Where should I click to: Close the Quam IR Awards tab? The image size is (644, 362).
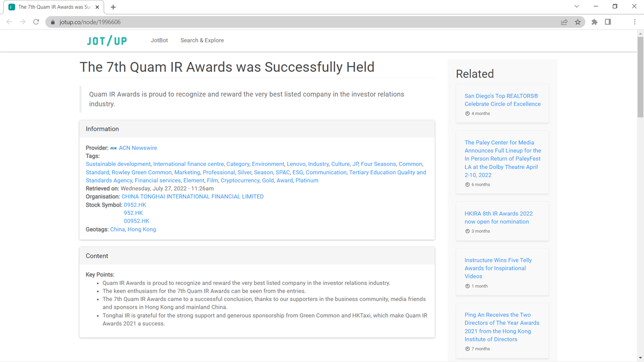click(x=97, y=7)
